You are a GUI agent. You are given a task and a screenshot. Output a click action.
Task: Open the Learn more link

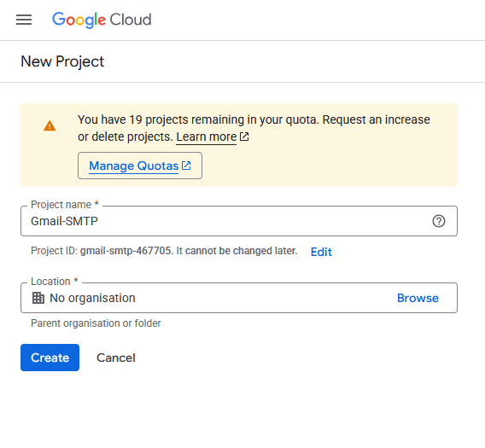point(207,137)
